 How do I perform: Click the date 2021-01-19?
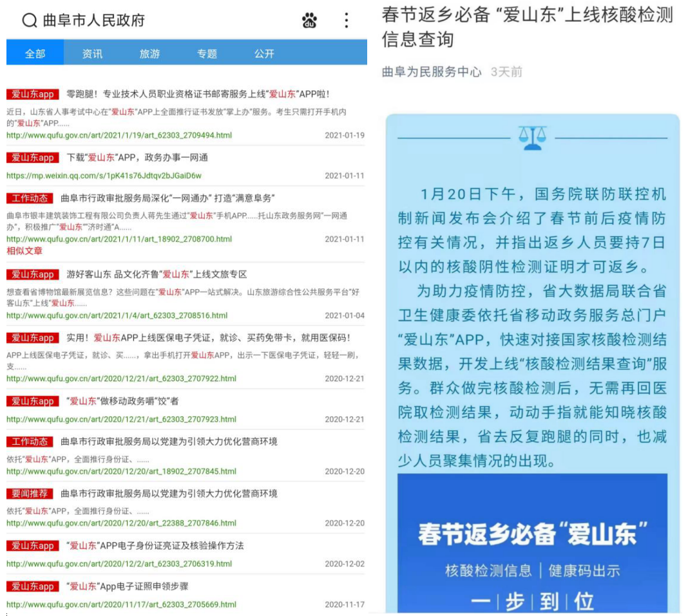point(345,135)
